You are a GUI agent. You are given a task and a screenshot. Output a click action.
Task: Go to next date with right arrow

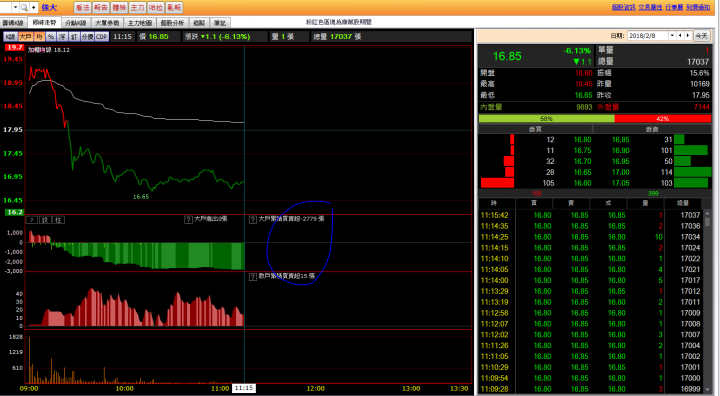click(x=688, y=36)
